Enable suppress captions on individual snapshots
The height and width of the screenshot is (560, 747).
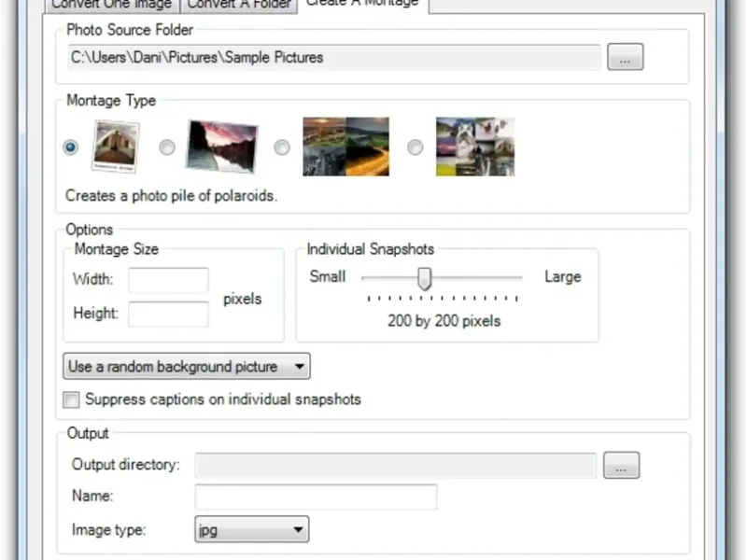(72, 399)
